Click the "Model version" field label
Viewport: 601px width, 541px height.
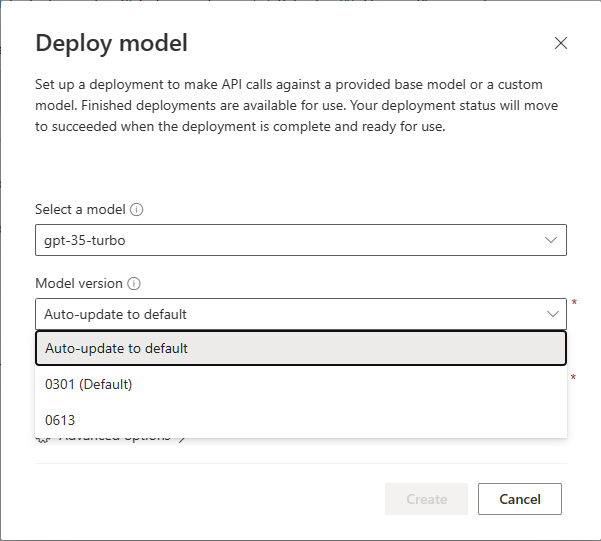79,284
